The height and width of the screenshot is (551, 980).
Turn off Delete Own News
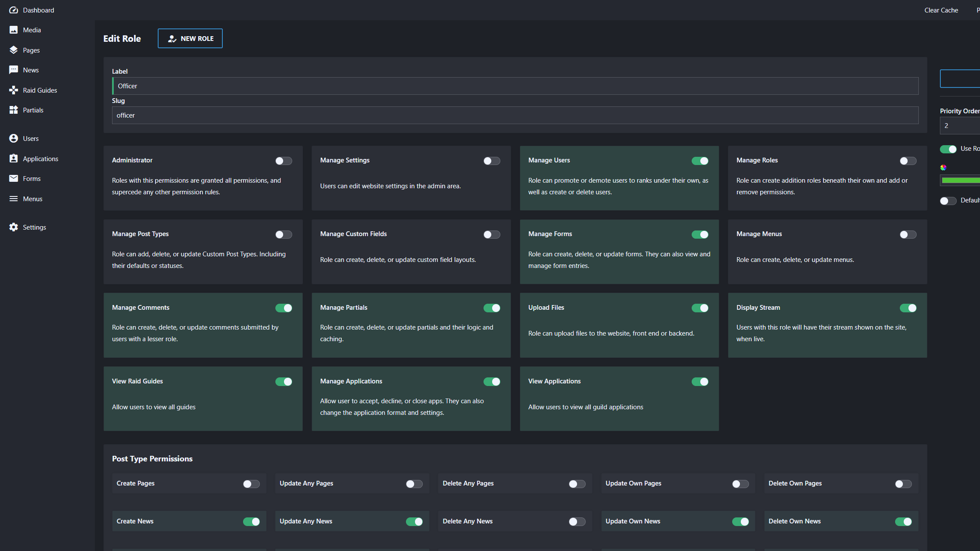903,522
